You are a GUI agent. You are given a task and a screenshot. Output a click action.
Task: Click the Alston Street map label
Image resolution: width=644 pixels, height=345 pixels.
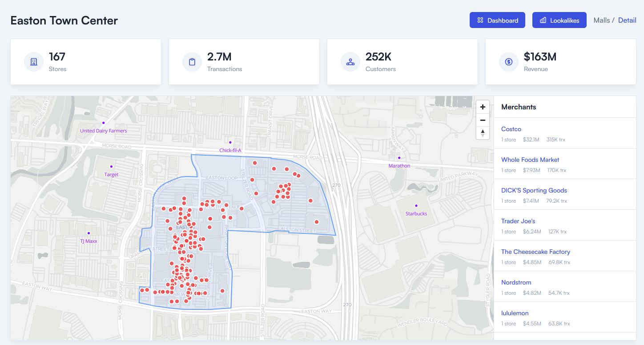[x=298, y=230]
